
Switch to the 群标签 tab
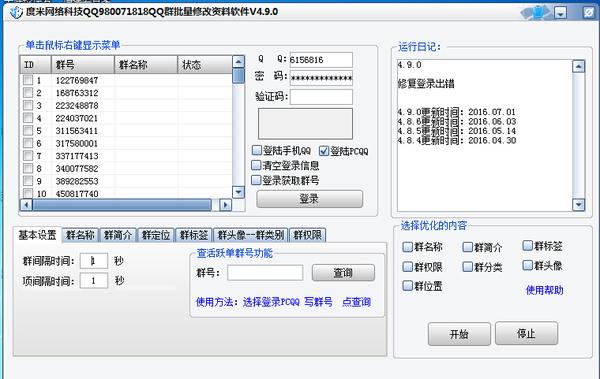(x=194, y=235)
